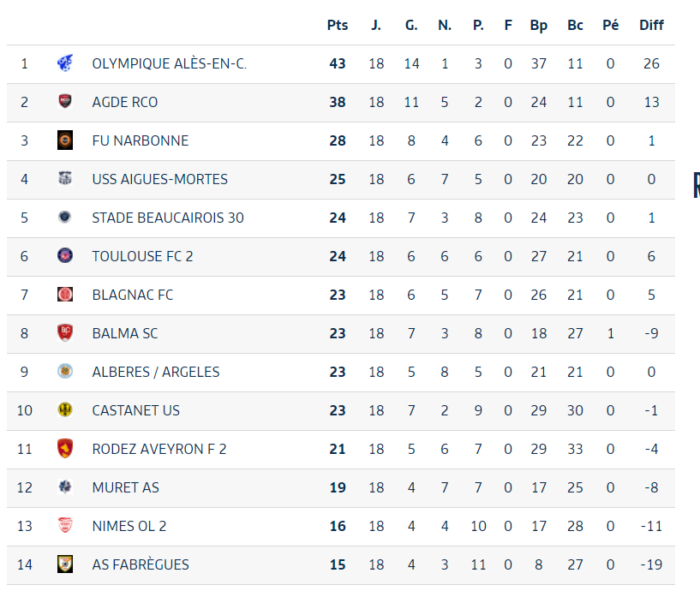This screenshot has width=700, height=603.
Task: Select the J. matches played header
Action: tap(376, 25)
